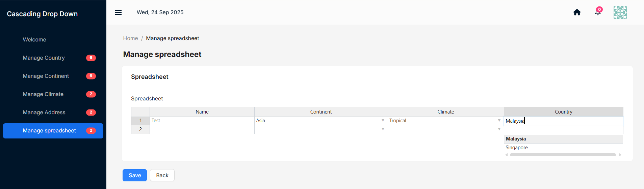Click the scrollbar right arrow under dropdown list
The height and width of the screenshot is (189, 644).
point(620,155)
